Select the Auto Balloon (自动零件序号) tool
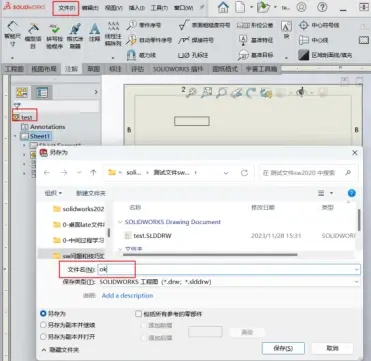Viewport: 371px width, 361px height. pyautogui.click(x=149, y=40)
